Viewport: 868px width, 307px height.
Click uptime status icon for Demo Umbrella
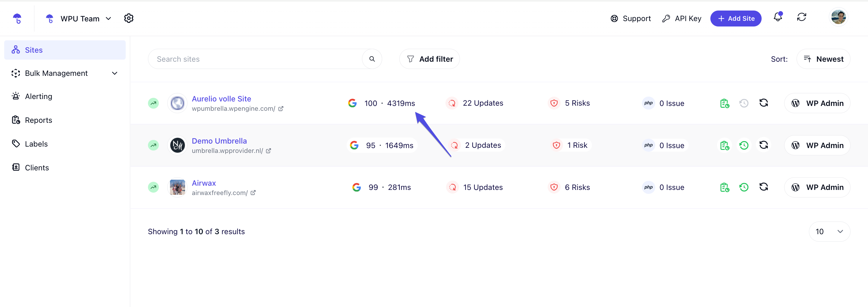153,145
